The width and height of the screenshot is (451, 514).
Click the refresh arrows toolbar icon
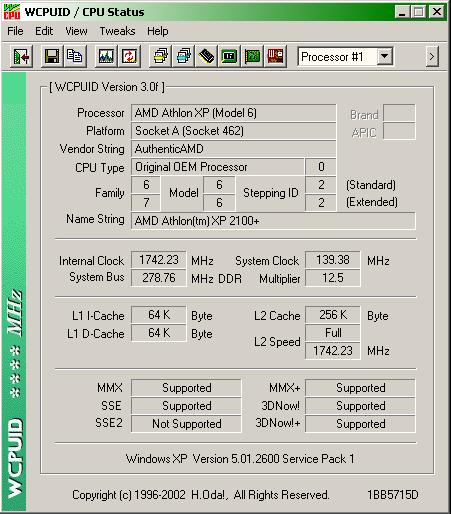[x=129, y=56]
